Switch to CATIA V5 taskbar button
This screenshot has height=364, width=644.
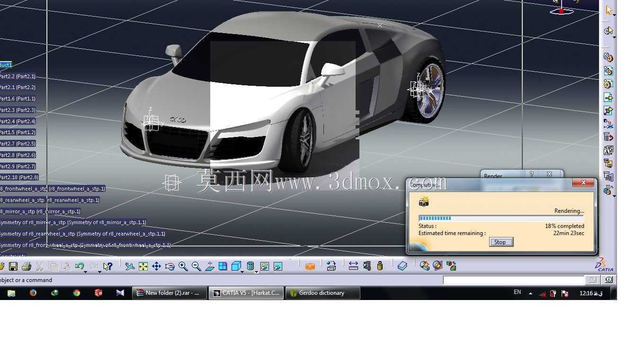click(x=246, y=293)
